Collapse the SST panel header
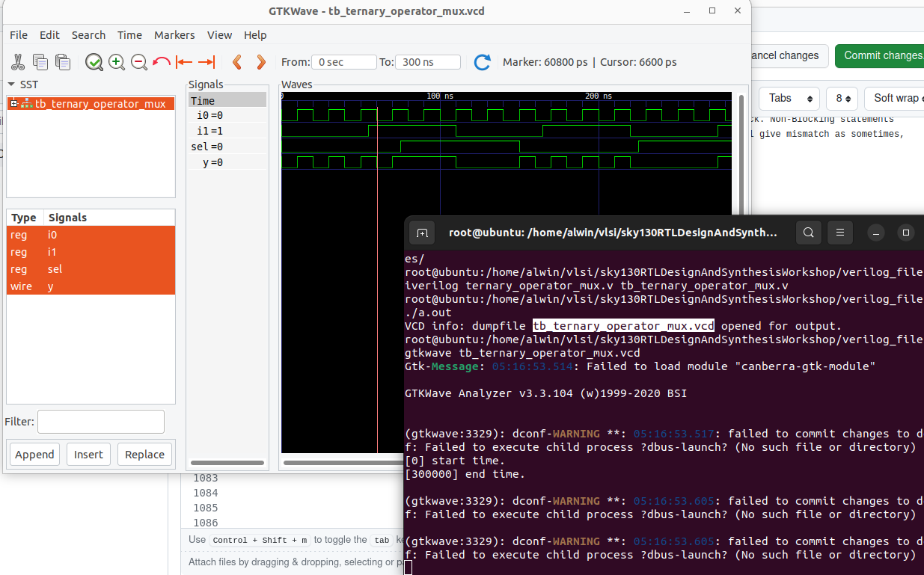The height and width of the screenshot is (575, 924). tap(10, 84)
